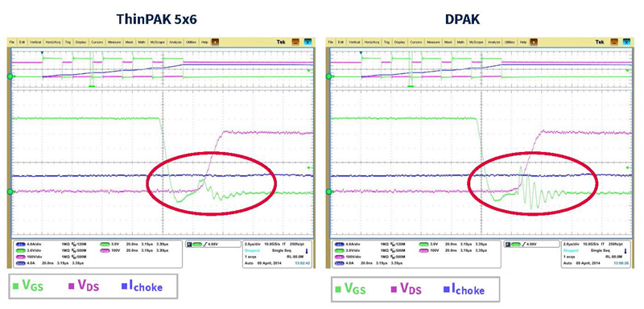Expand the dropdown arrow after Help, right scope
The width and height of the screenshot is (644, 309).
pos(534,42)
